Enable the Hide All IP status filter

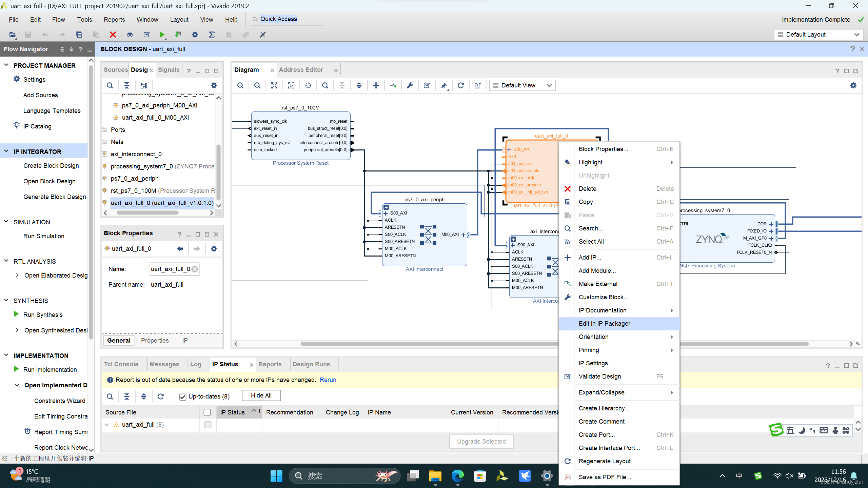(260, 395)
